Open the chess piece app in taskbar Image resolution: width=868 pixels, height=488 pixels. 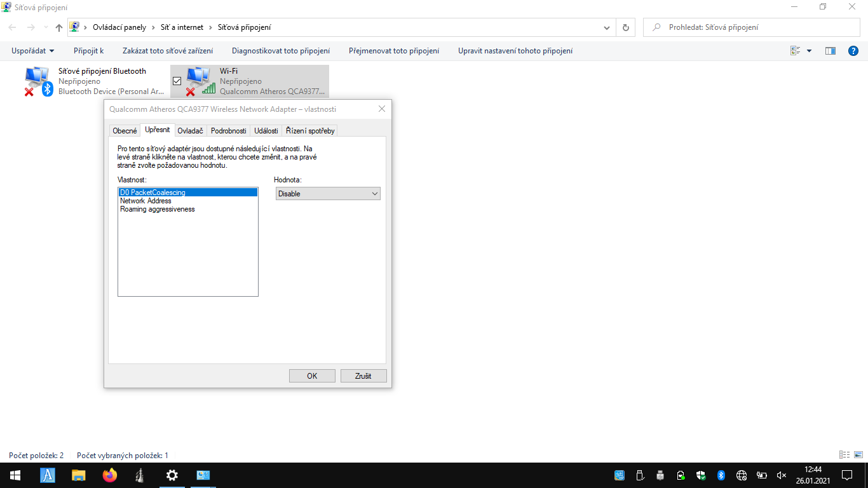coord(140,475)
